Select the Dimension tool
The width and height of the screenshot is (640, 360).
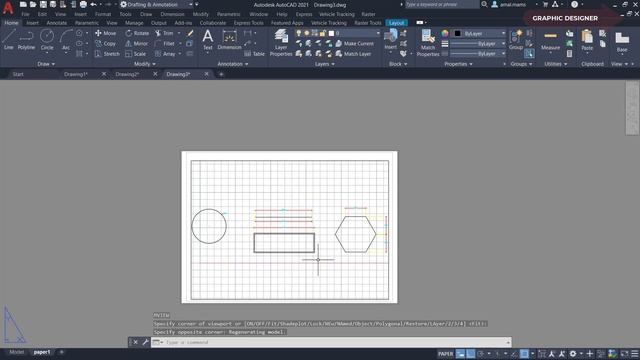pos(229,40)
